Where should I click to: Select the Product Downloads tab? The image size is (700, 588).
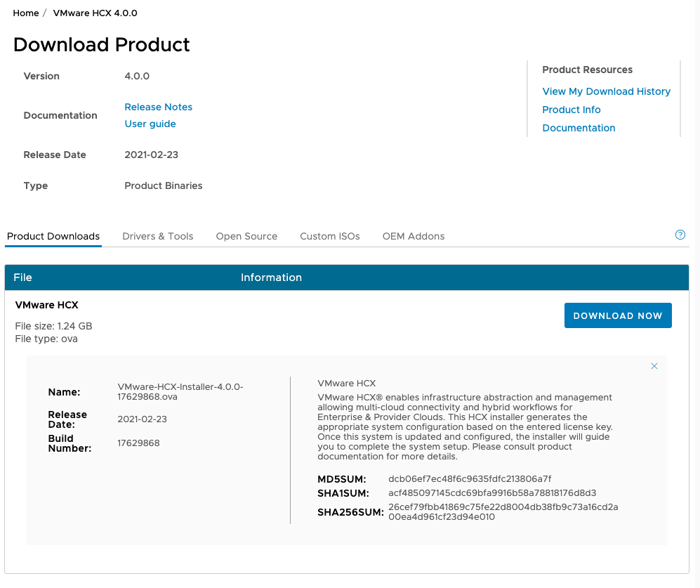(53, 236)
